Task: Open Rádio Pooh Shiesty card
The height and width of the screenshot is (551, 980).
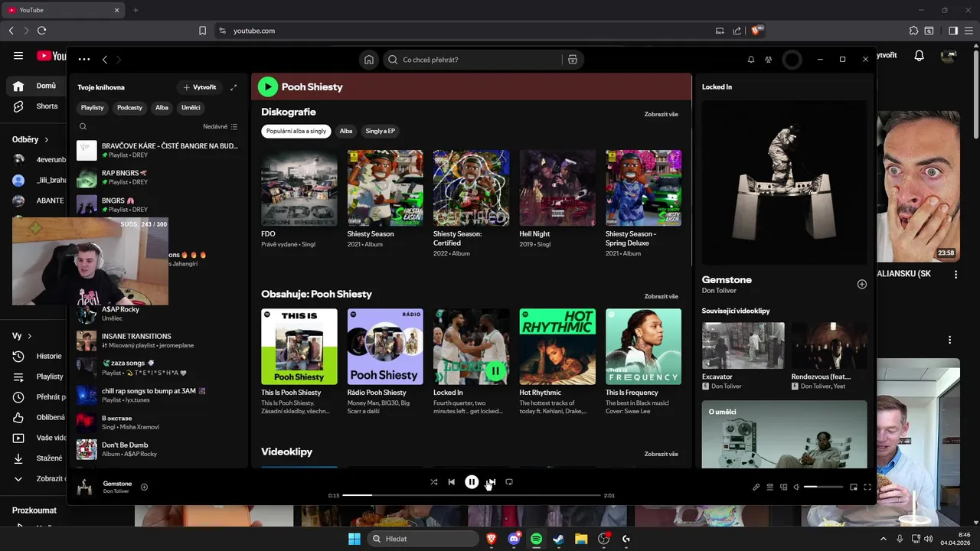Action: pos(385,347)
